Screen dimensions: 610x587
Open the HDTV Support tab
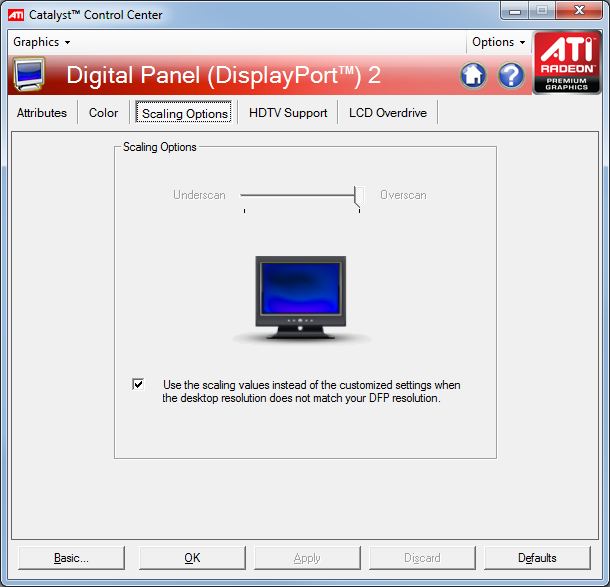coord(288,113)
